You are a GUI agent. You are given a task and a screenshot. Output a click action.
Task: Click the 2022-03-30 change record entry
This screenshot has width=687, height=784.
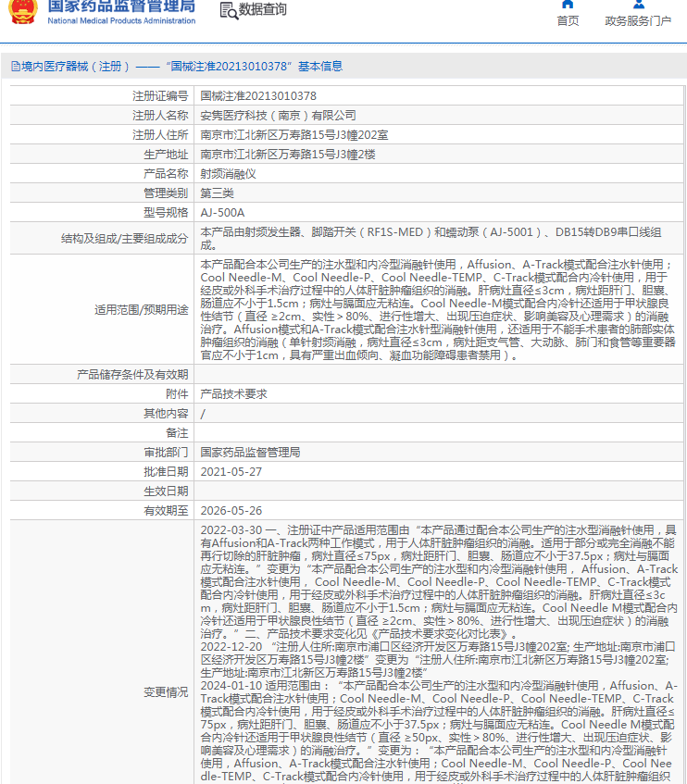point(439,582)
